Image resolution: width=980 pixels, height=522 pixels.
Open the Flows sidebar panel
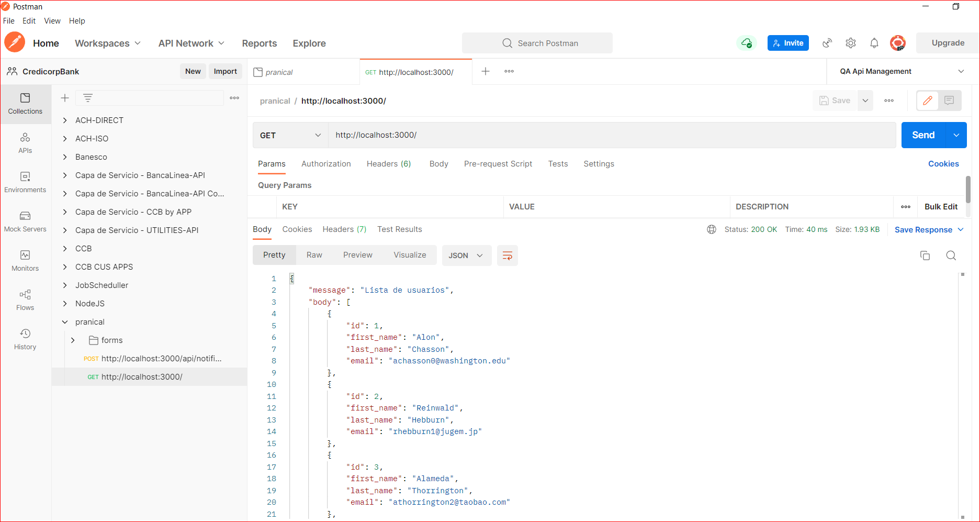[25, 300]
